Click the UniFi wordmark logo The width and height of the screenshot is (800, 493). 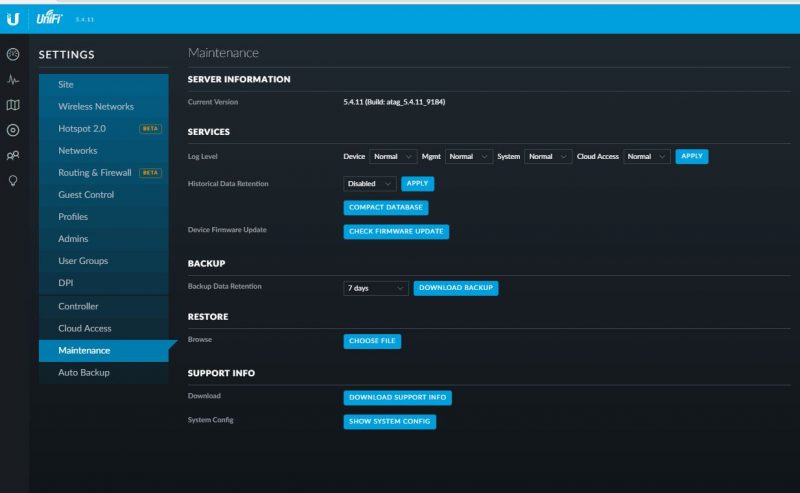coord(51,19)
